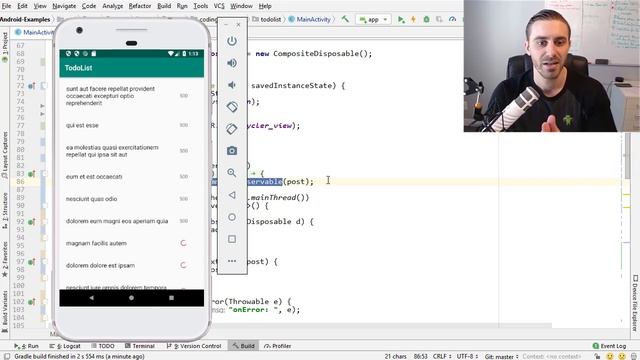Debug app with the bug icon
The height and width of the screenshot is (360, 640).
427,19
